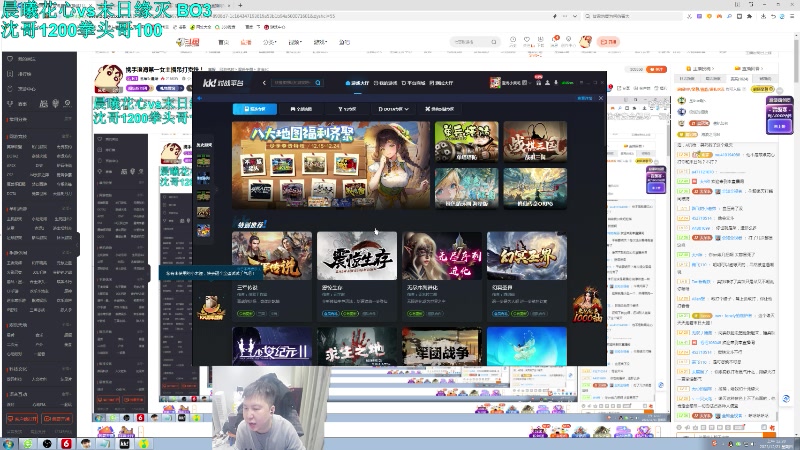Open the blonde anime girl game tile
This screenshot has width=800, height=450.
pos(466,188)
